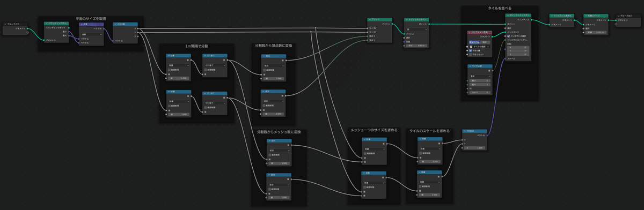Open 切り捨て dropdown of upper 切り捨て node

(x=215, y=65)
